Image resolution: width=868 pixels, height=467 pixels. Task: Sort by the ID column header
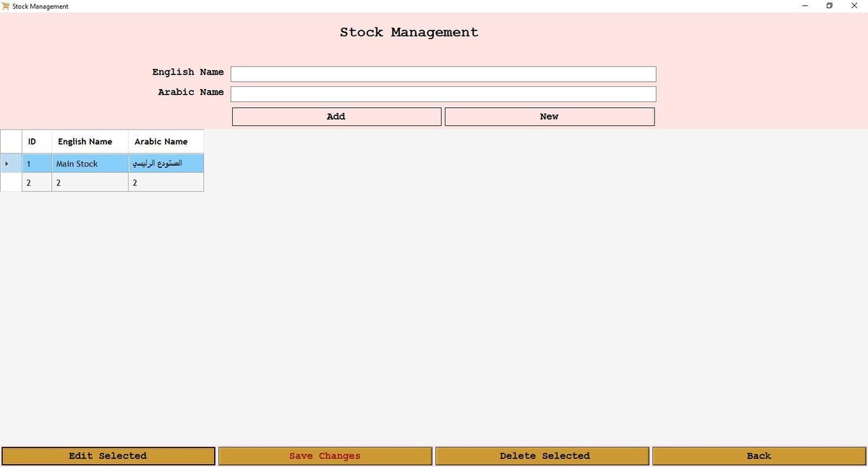click(x=37, y=142)
